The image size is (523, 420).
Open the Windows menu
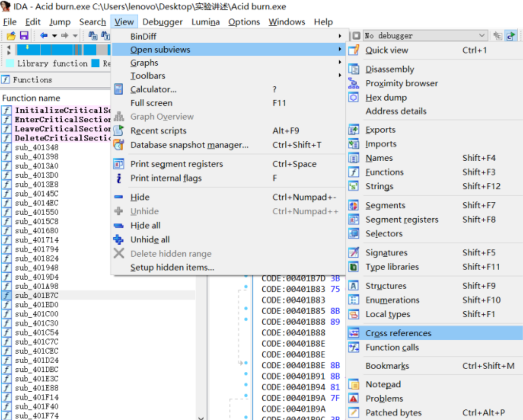point(287,22)
